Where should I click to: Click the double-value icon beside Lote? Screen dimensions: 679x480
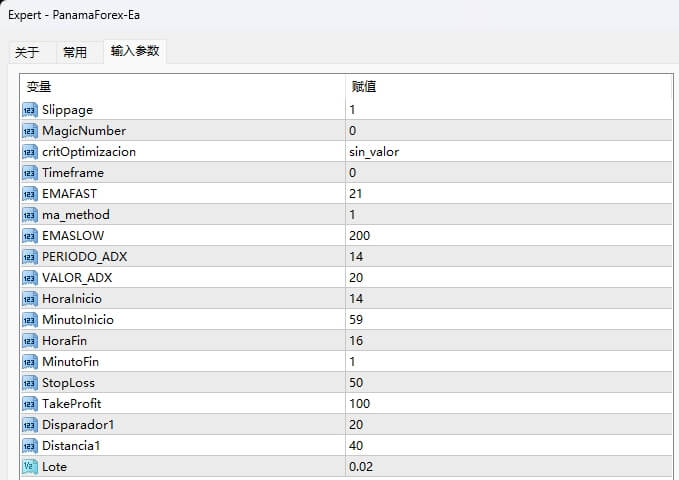click(x=30, y=466)
